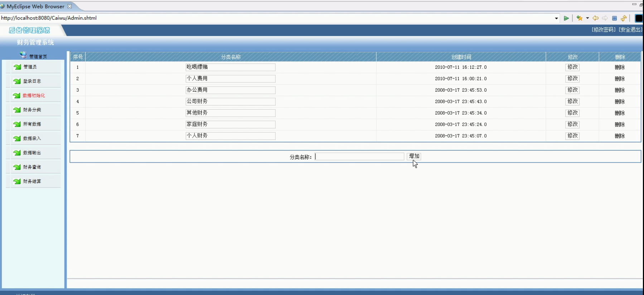Click the 安全退出 link
This screenshot has width=644, height=295.
pos(630,30)
